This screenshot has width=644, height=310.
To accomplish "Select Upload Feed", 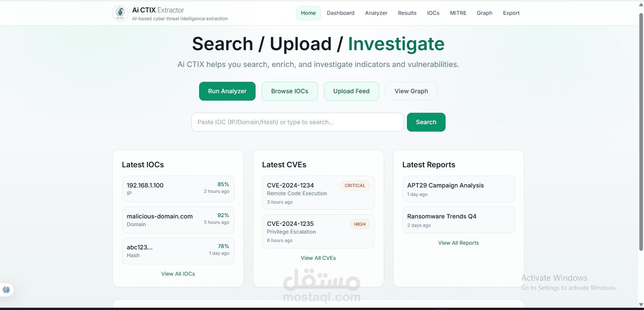I will pyautogui.click(x=351, y=91).
